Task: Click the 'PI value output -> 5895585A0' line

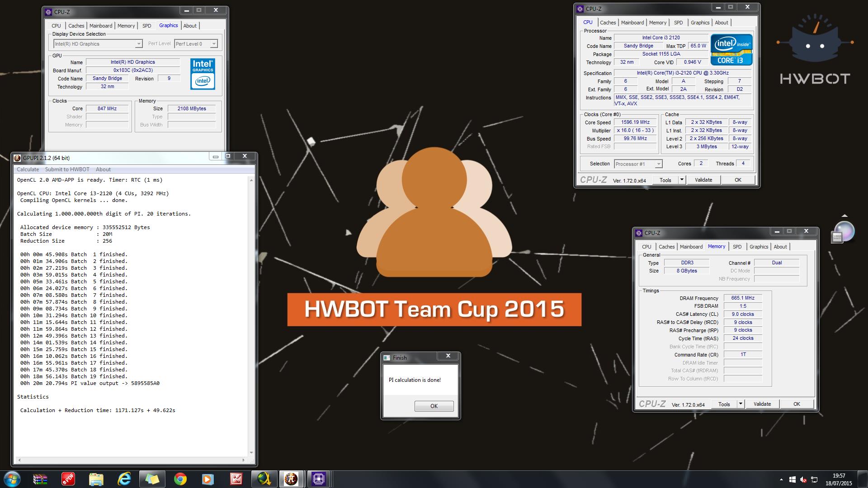Action: tap(90, 383)
